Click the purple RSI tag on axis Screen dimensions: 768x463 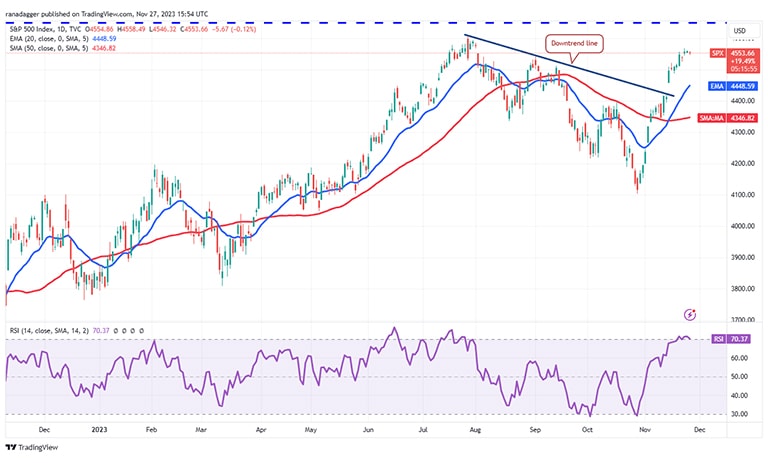pyautogui.click(x=718, y=339)
